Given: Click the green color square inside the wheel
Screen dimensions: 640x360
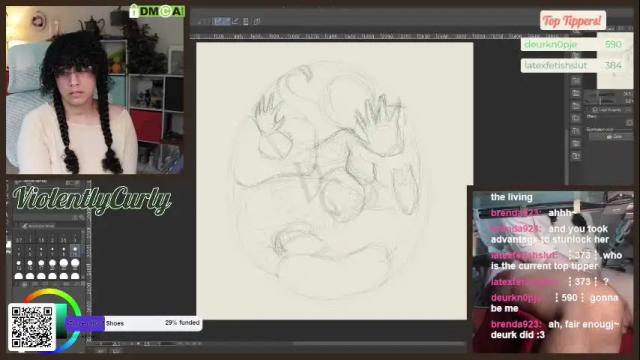Looking at the screenshot, I should coord(62,320).
